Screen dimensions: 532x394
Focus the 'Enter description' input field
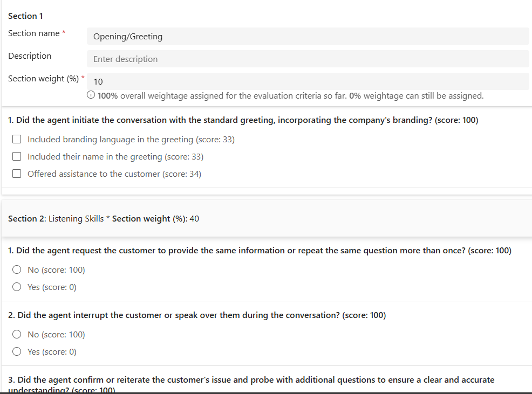coord(308,59)
